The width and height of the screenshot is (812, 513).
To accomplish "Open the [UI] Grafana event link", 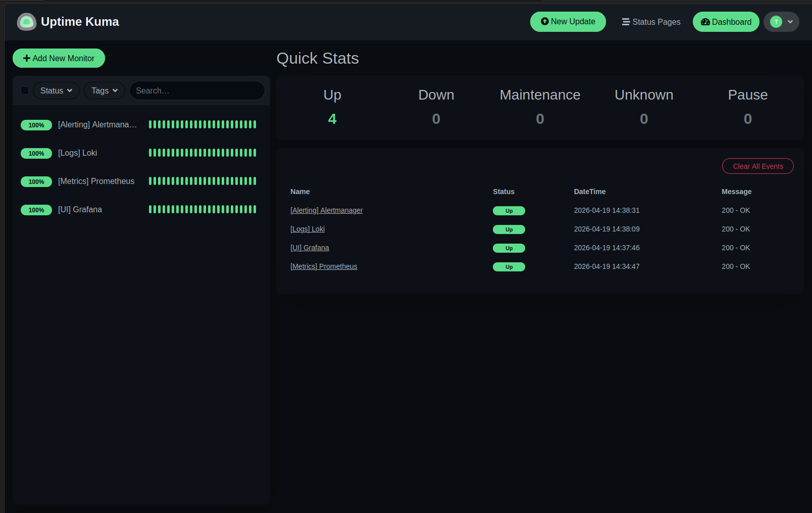I will tap(310, 248).
